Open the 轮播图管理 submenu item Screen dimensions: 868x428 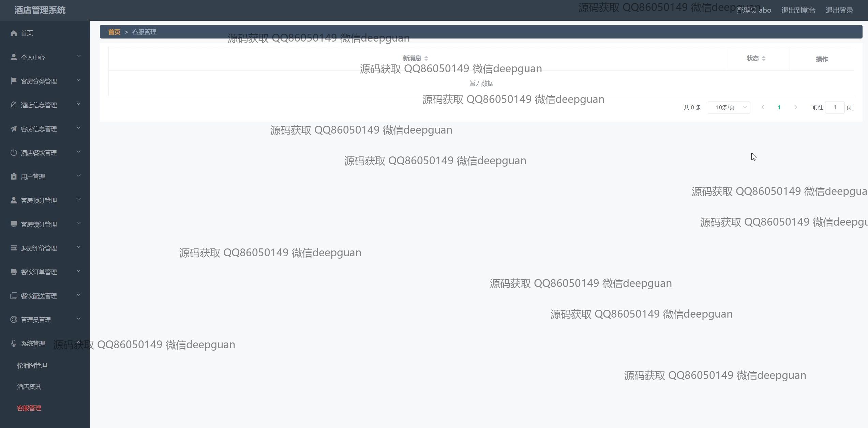tap(32, 365)
